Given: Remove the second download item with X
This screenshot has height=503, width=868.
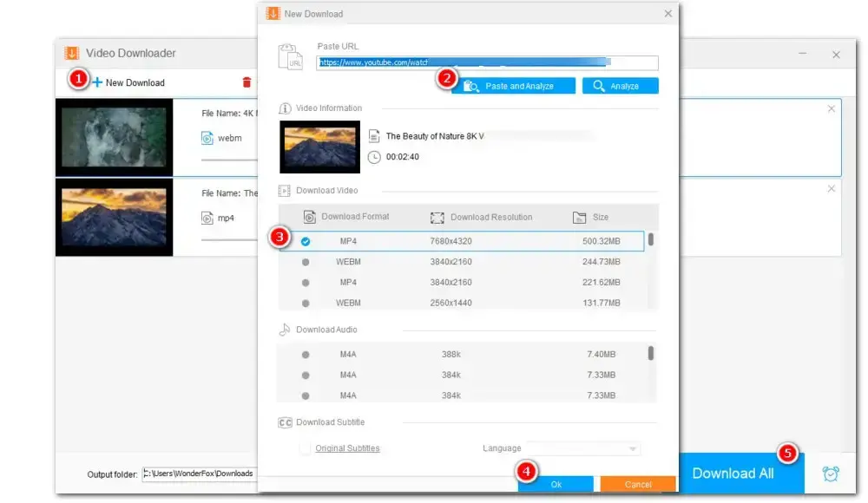Looking at the screenshot, I should [x=832, y=189].
